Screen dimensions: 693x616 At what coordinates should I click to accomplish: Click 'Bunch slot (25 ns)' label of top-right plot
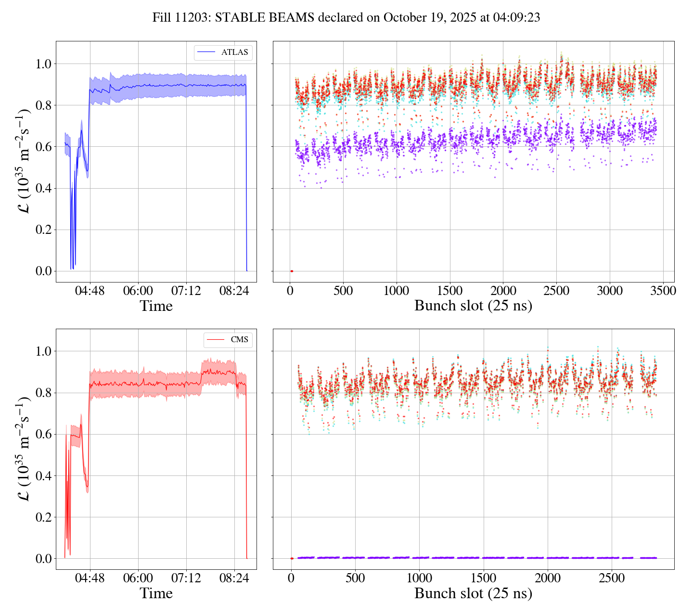click(473, 306)
